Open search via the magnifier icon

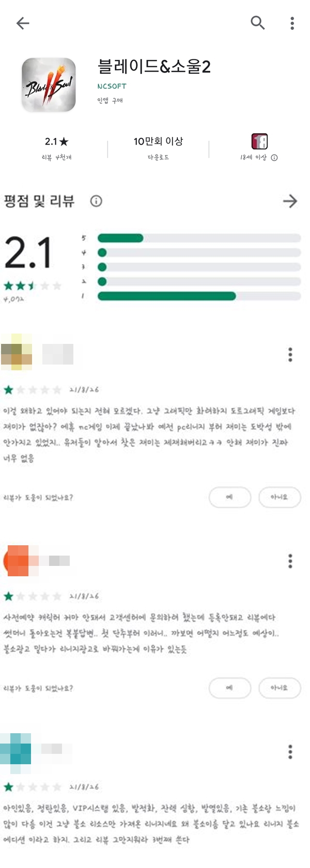tap(257, 23)
